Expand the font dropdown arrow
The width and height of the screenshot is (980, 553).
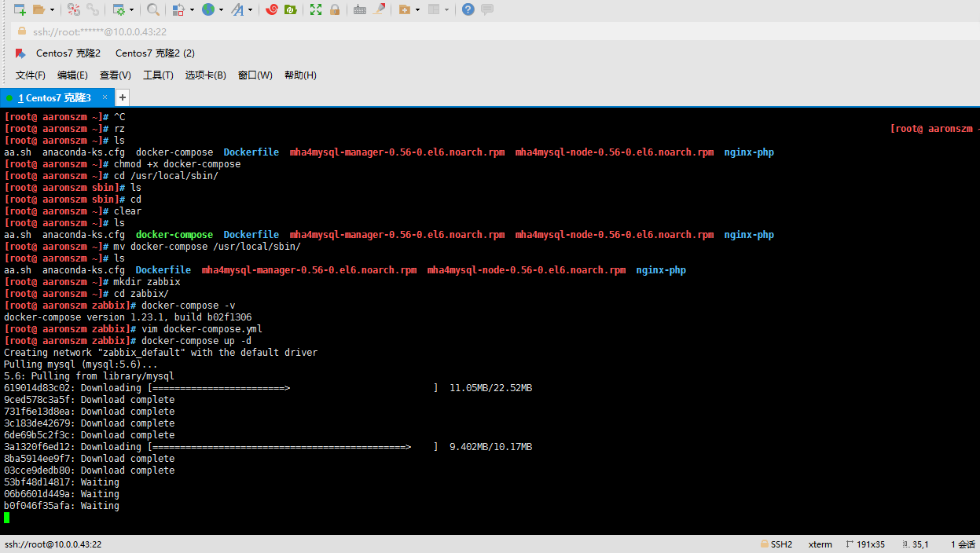[x=250, y=9]
